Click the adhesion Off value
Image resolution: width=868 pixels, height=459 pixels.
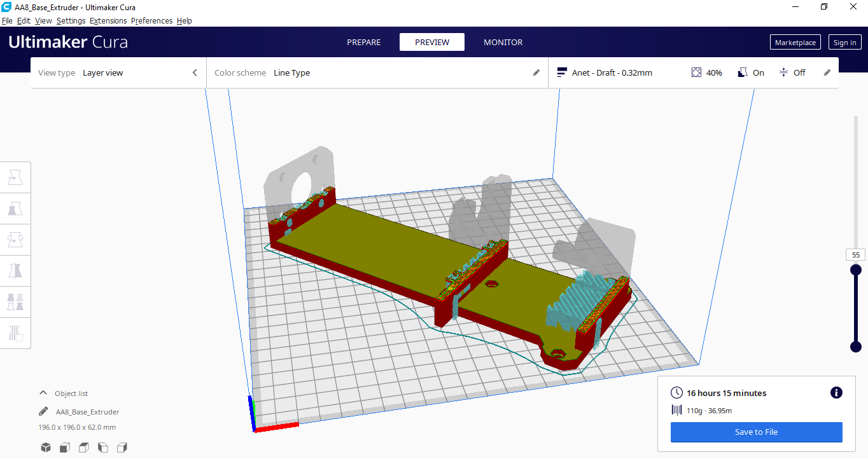click(x=799, y=72)
